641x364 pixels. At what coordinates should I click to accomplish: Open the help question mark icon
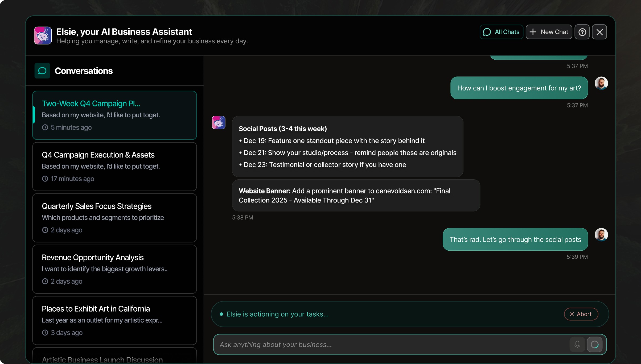(x=582, y=32)
